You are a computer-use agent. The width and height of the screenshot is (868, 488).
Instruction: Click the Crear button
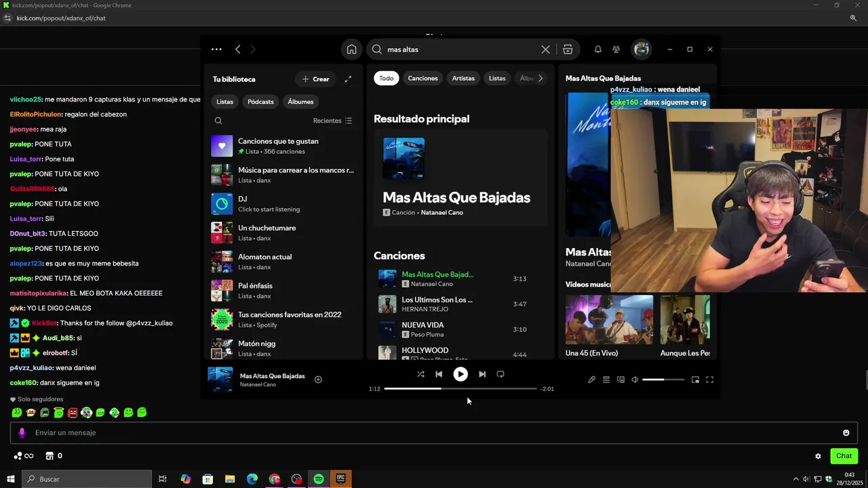[x=315, y=79]
